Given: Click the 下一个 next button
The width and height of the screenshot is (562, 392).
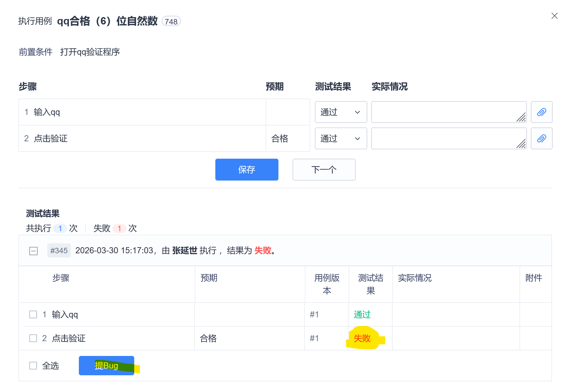Looking at the screenshot, I should click(x=324, y=170).
